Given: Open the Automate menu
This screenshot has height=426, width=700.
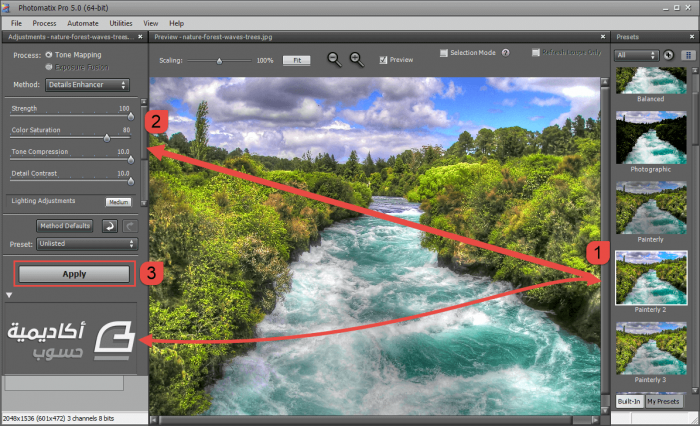Looking at the screenshot, I should pos(83,23).
